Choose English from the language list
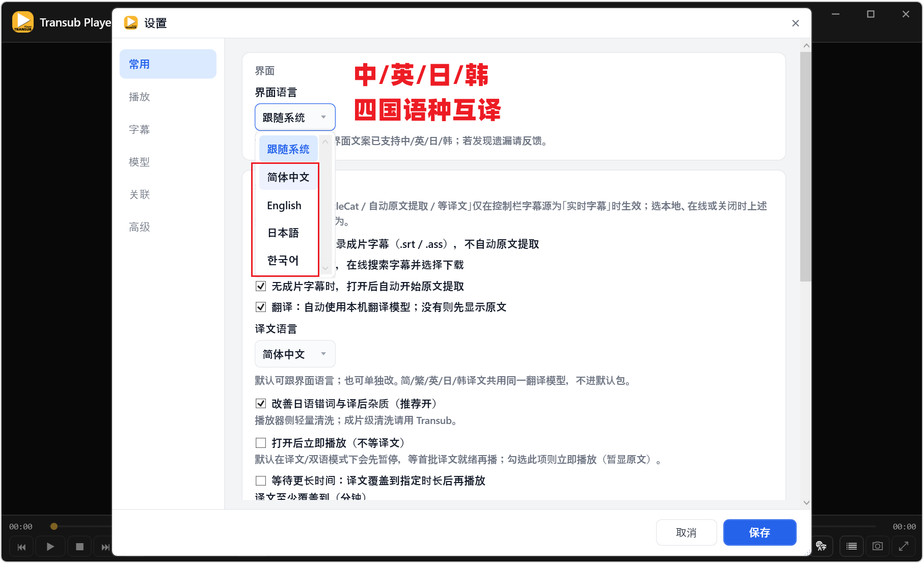This screenshot has height=564, width=924. 288,206
